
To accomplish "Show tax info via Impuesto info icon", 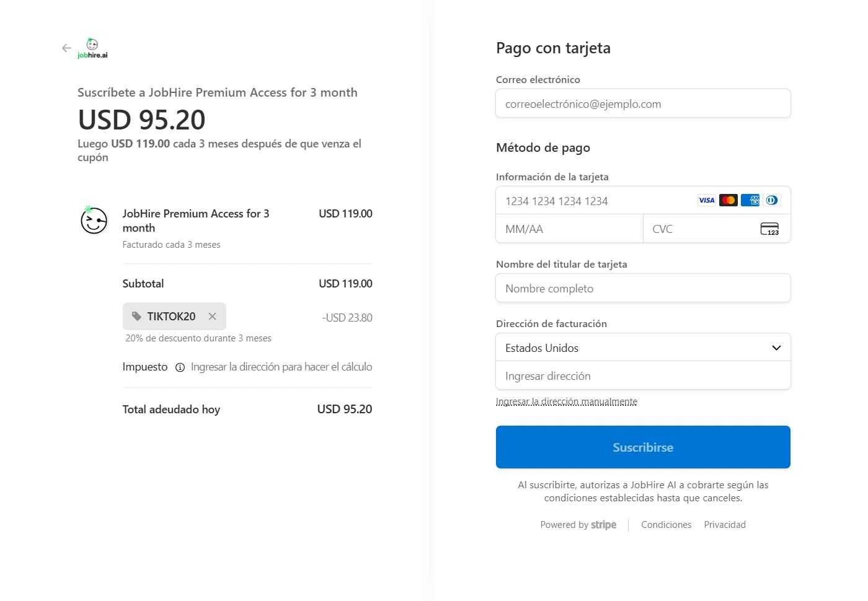I will pyautogui.click(x=180, y=367).
